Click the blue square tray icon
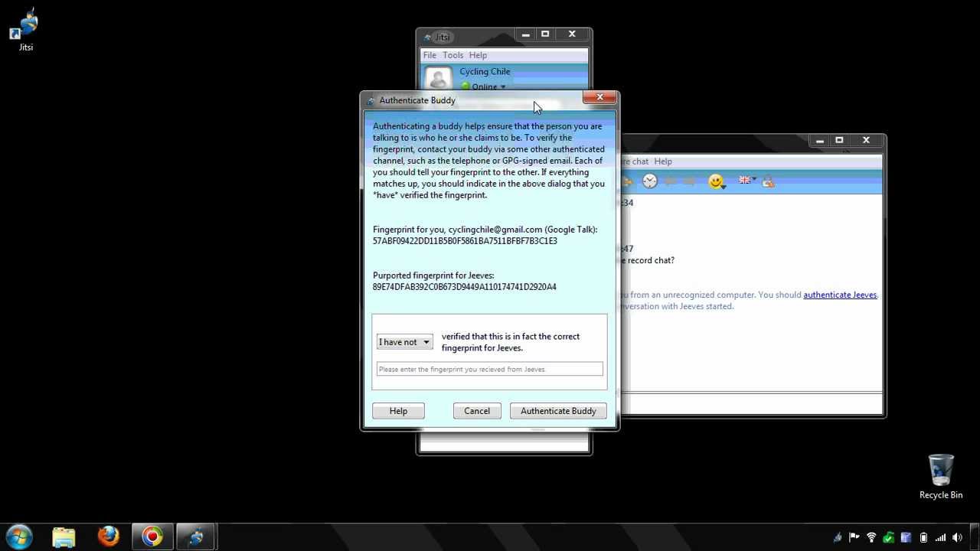This screenshot has height=551, width=980. click(906, 538)
